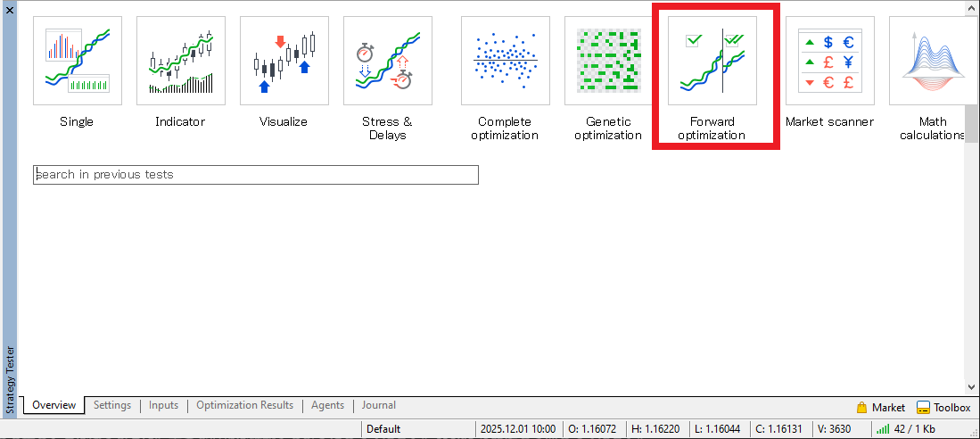980x439 pixels.
Task: Click the O: 1.16072 status value
Action: pos(592,429)
